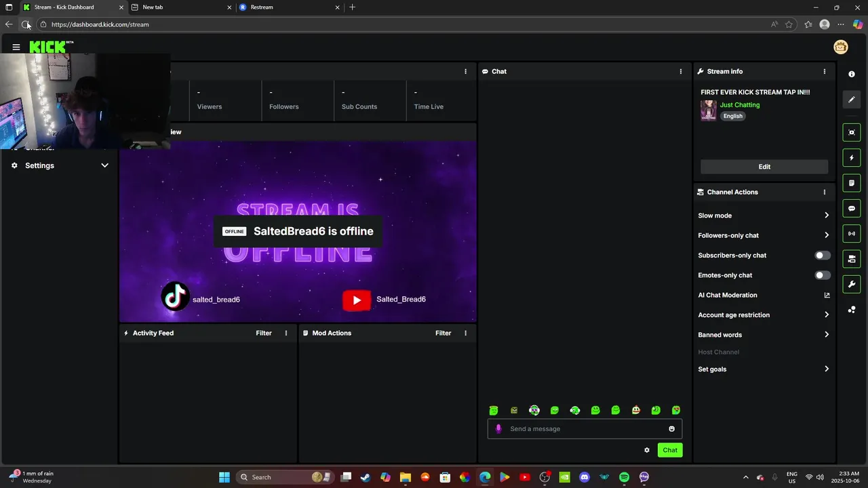Image resolution: width=868 pixels, height=488 pixels.
Task: Click the browser back arrow
Action: (x=9, y=24)
